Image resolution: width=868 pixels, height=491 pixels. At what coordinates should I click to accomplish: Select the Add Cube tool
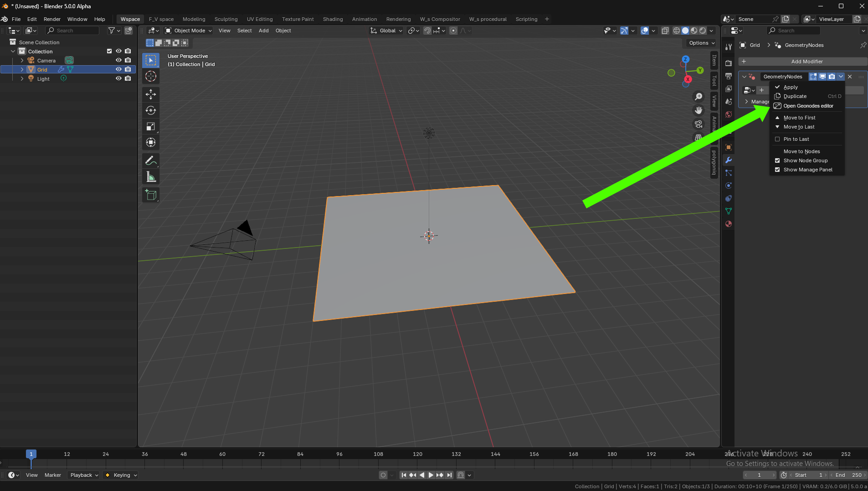tap(151, 195)
